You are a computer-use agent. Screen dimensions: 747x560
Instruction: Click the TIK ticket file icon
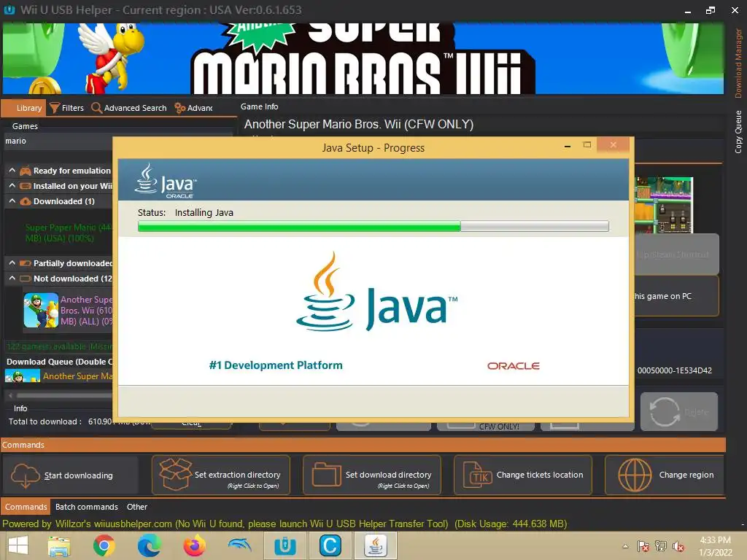point(478,475)
